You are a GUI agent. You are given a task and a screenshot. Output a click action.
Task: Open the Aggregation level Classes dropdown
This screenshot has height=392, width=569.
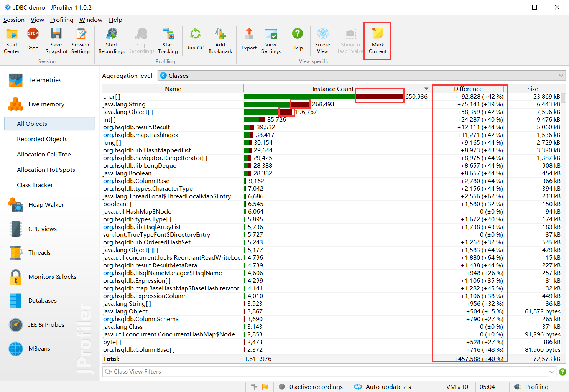coord(362,76)
